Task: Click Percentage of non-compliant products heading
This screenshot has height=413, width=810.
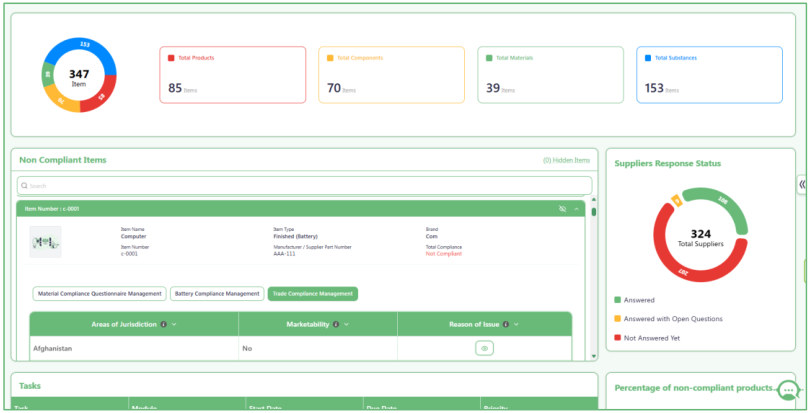Action: click(x=695, y=388)
